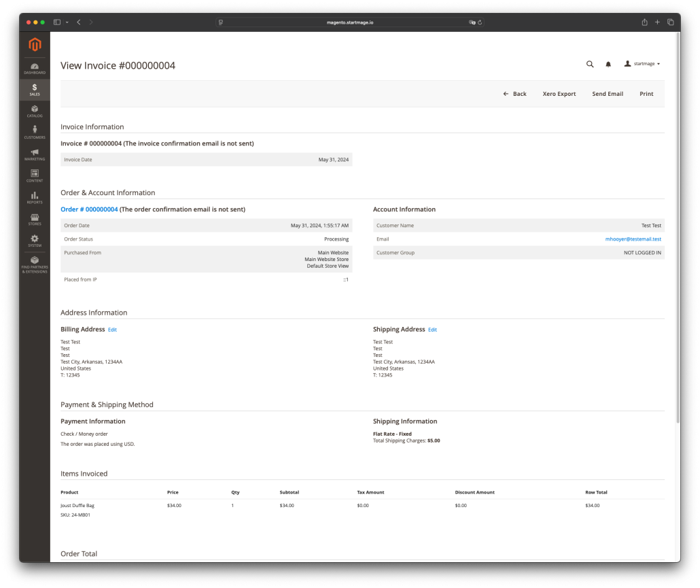Click the Safari address bar

click(349, 22)
